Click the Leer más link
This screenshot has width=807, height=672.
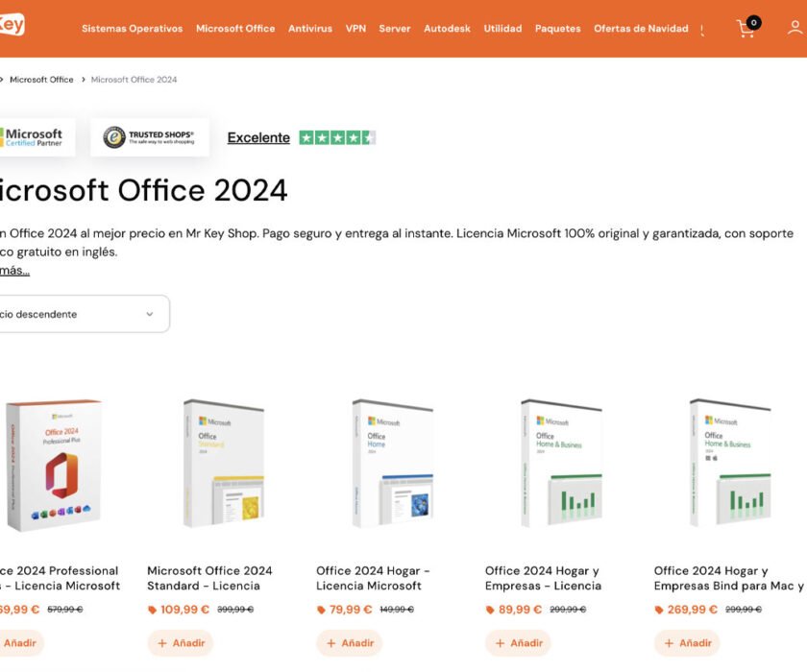13,270
